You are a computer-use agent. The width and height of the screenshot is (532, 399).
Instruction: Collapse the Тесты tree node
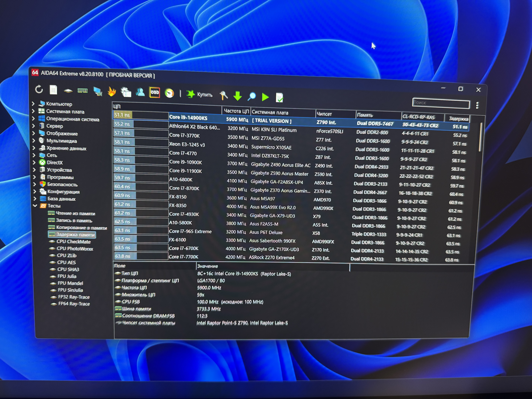click(x=35, y=206)
